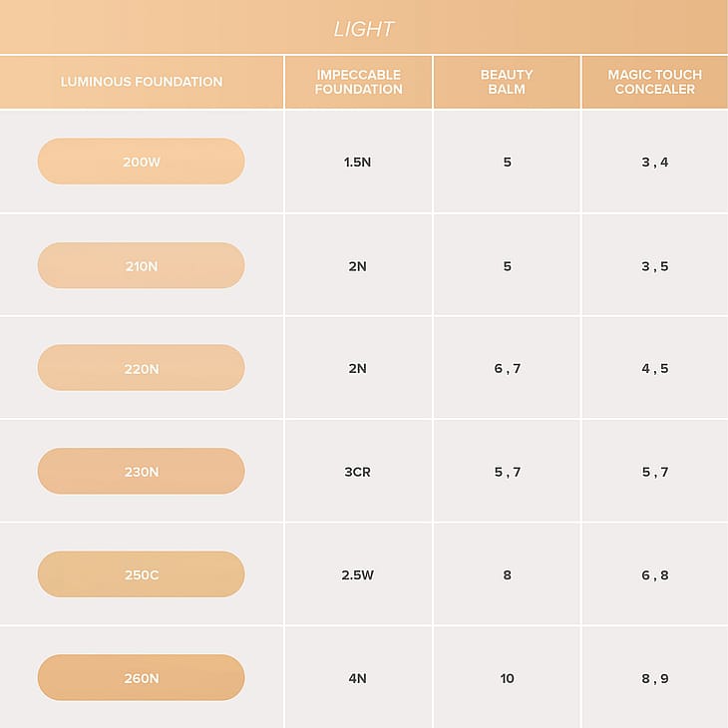Select the concealer value 3 , 4
Viewport: 728px width, 728px height.
click(x=654, y=162)
